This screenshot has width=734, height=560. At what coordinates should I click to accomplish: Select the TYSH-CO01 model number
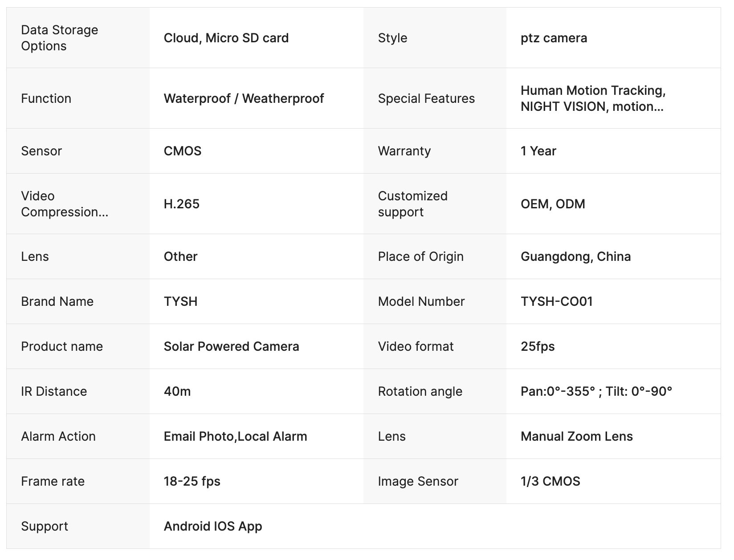(557, 301)
